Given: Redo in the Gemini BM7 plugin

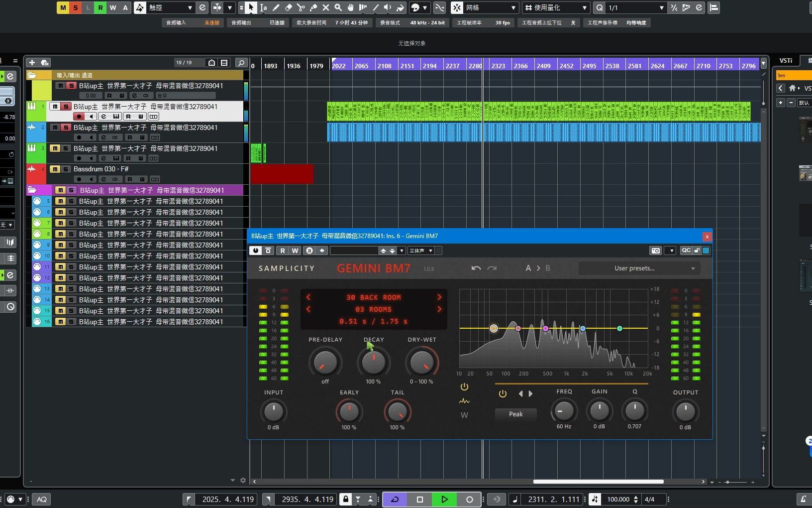Looking at the screenshot, I should click(492, 268).
